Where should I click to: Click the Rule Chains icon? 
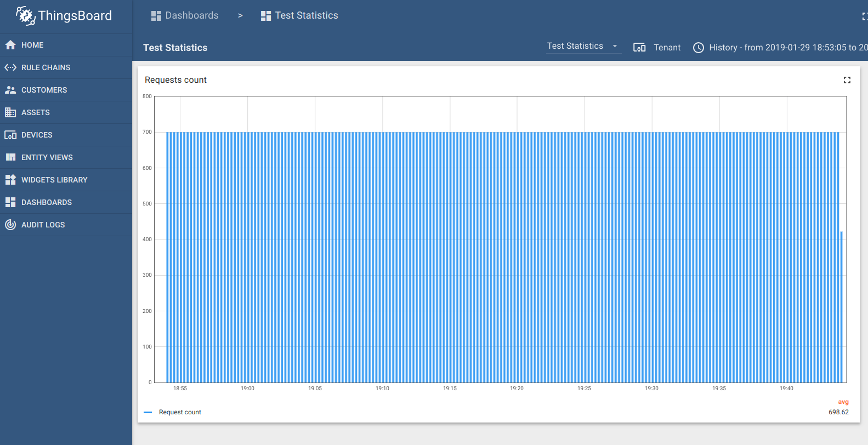[10, 67]
